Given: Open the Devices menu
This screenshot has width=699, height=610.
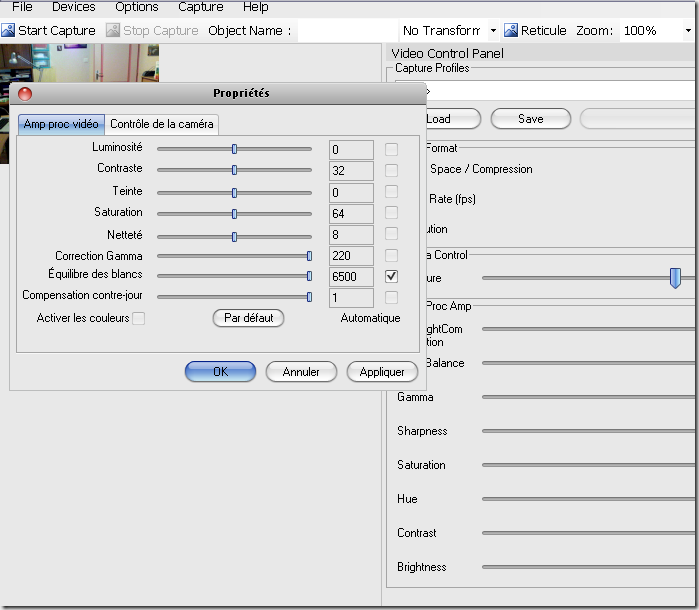Looking at the screenshot, I should [x=74, y=7].
